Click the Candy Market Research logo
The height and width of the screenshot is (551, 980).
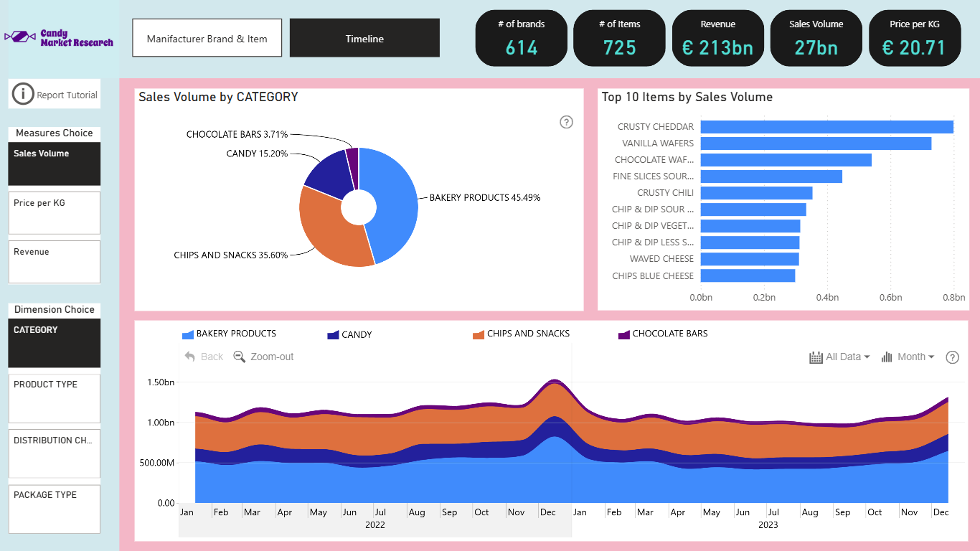coord(59,38)
